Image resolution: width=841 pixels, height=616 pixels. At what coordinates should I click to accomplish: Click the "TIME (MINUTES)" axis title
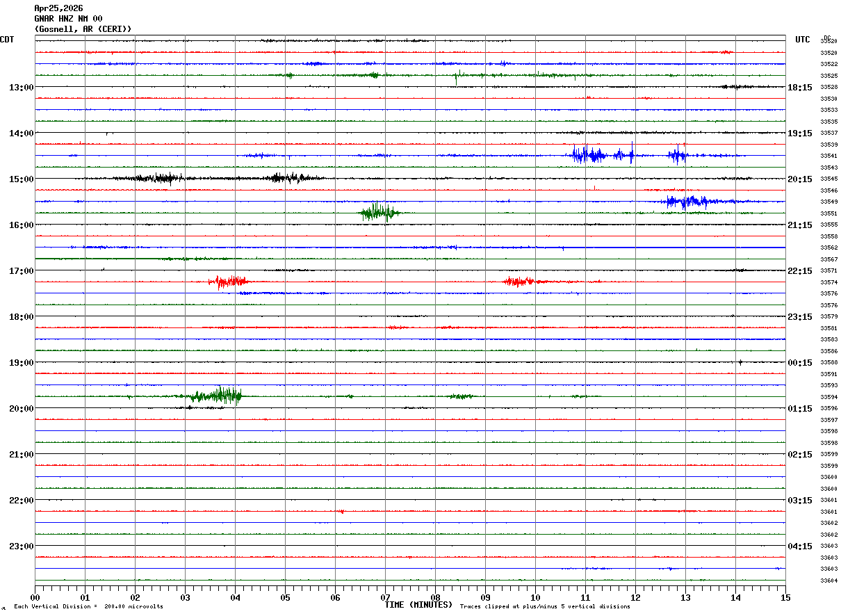click(x=418, y=605)
